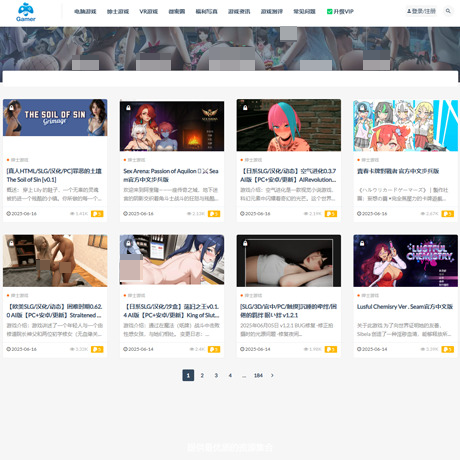460x460 pixels.
Task: Go to page 2 of the listing
Action: coord(202,375)
